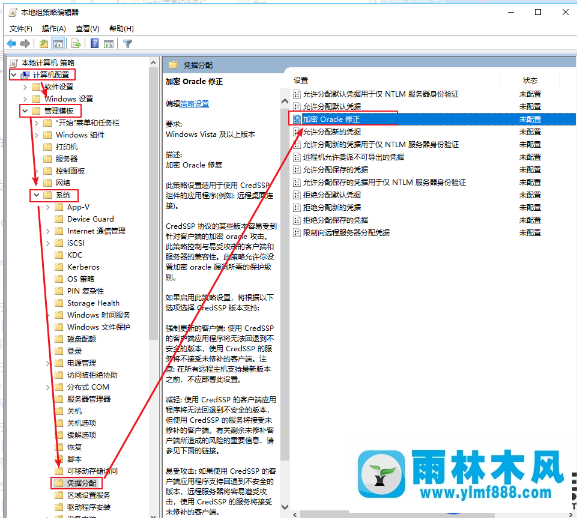Click the policy icon of 限制向远程服务器分配凭据
Image resolution: width=577 pixels, height=518 pixels.
point(297,233)
